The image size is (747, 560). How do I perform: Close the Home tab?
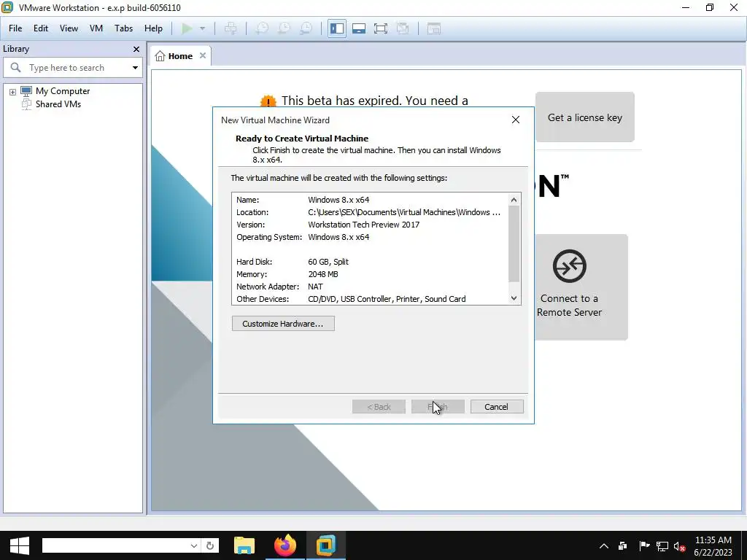[x=203, y=55]
